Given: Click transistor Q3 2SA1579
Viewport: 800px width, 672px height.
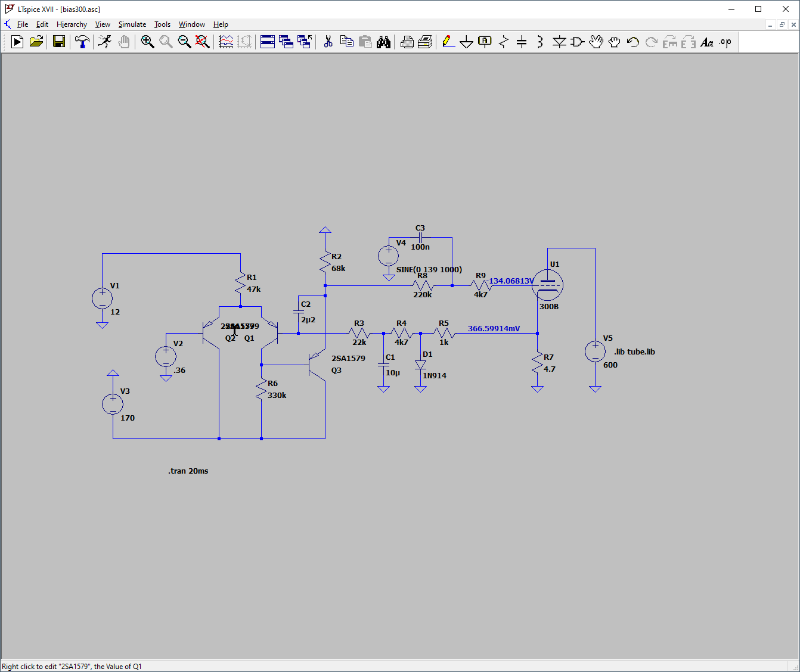Looking at the screenshot, I should (x=317, y=363).
